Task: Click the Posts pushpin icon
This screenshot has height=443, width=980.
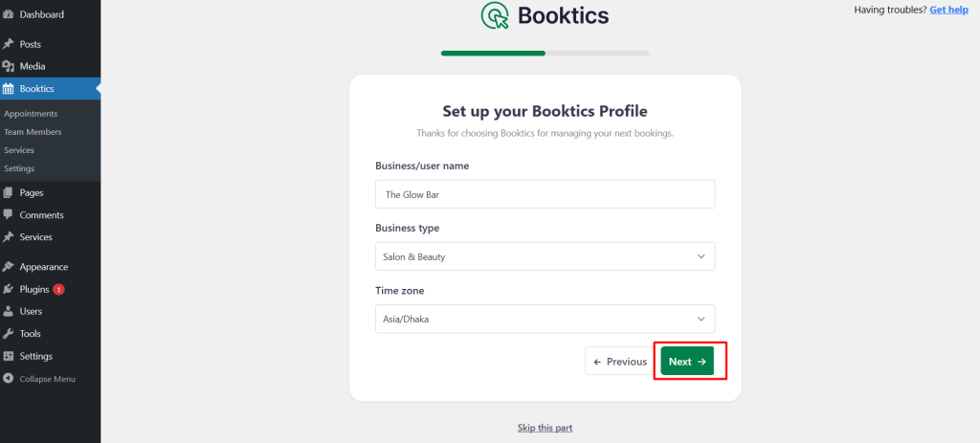Action: click(x=8, y=44)
